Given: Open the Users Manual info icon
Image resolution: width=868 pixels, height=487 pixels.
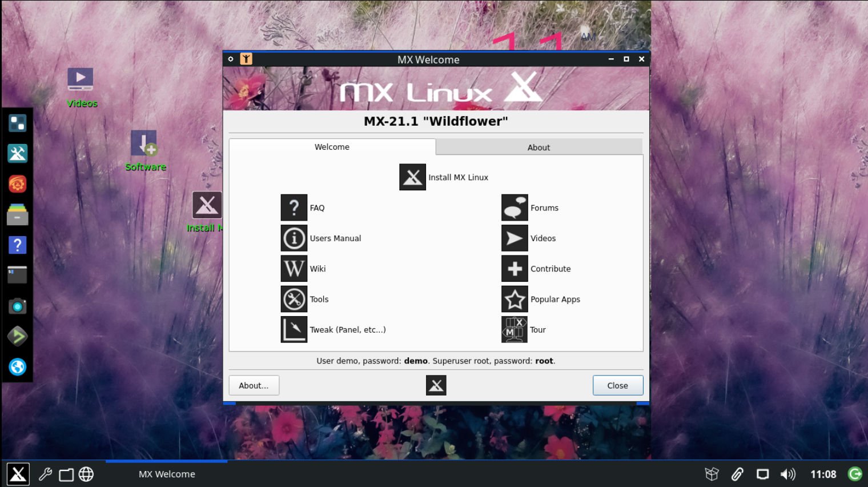Looking at the screenshot, I should (294, 238).
